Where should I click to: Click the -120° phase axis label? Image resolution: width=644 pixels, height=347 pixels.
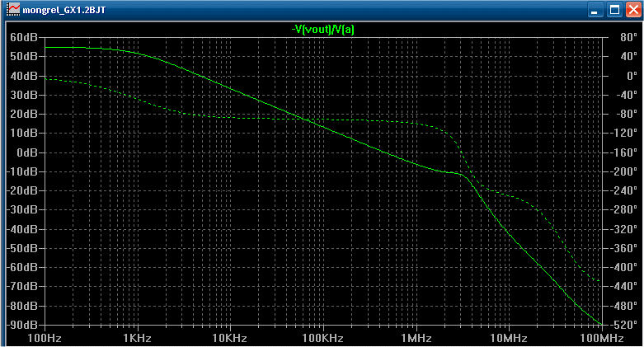623,134
